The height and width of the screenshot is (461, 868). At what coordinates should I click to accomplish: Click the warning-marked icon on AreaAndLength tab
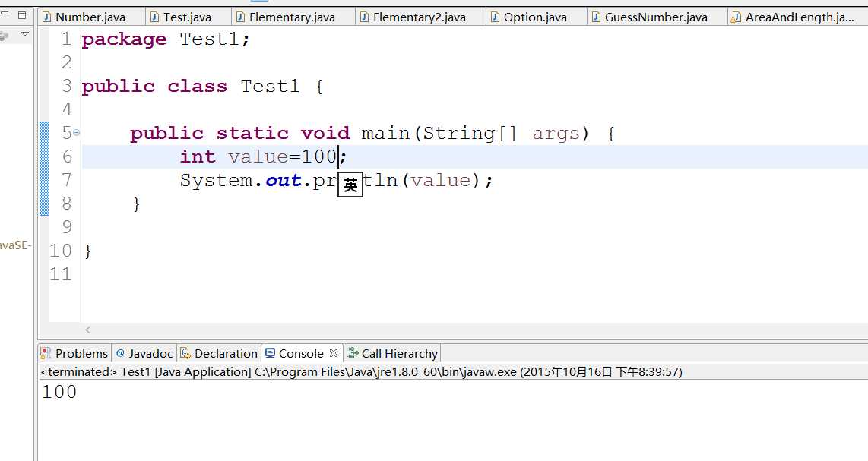736,17
